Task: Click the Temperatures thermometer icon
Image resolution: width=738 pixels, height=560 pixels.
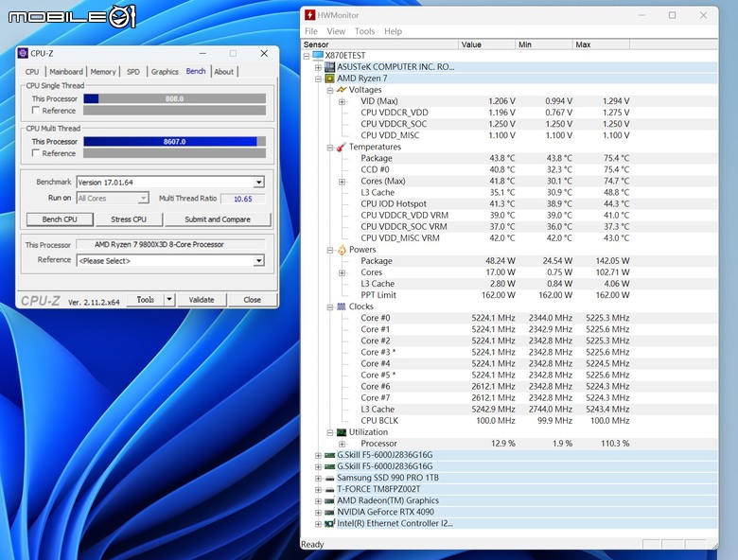Action: coord(342,147)
